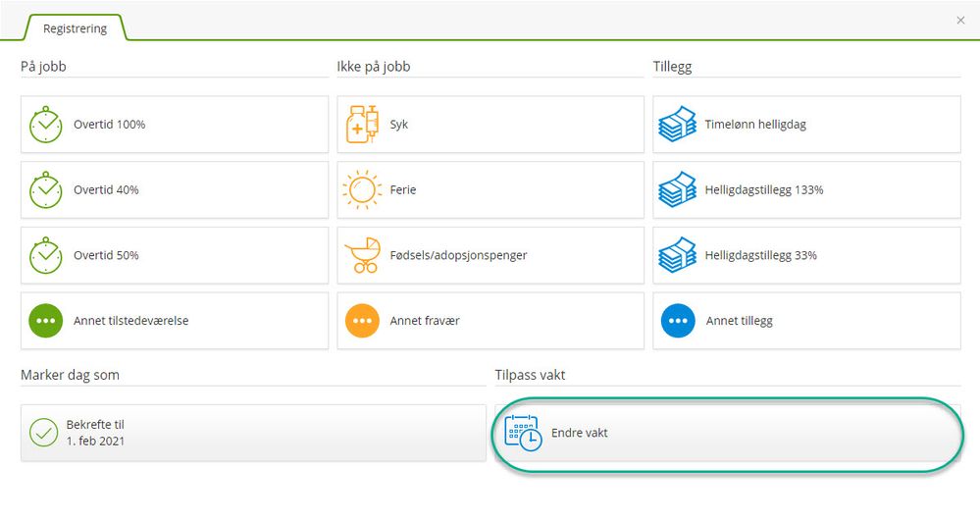Click the money stack icon for Timelønn helligdag
The width and height of the screenshot is (980, 522).
pyautogui.click(x=678, y=125)
